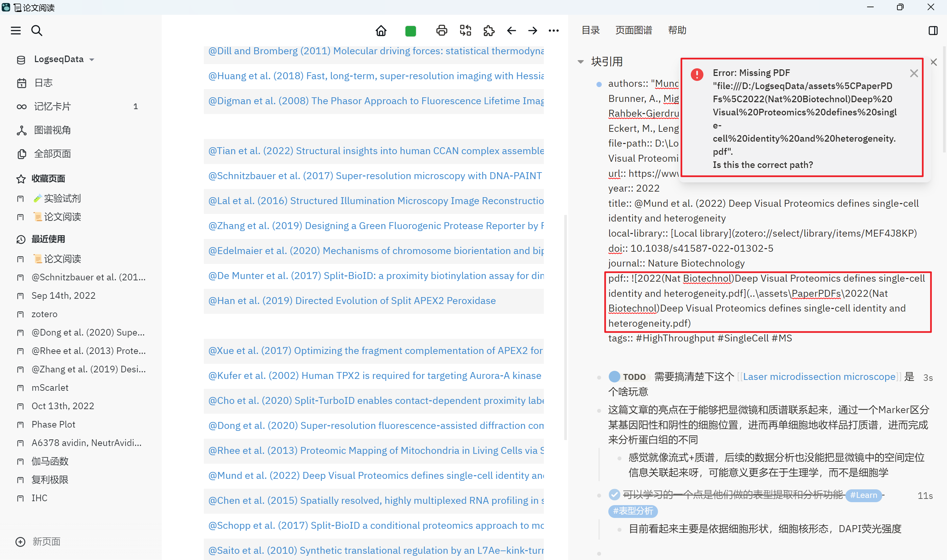
Task: Open the 帮助 help menu
Action: (677, 30)
